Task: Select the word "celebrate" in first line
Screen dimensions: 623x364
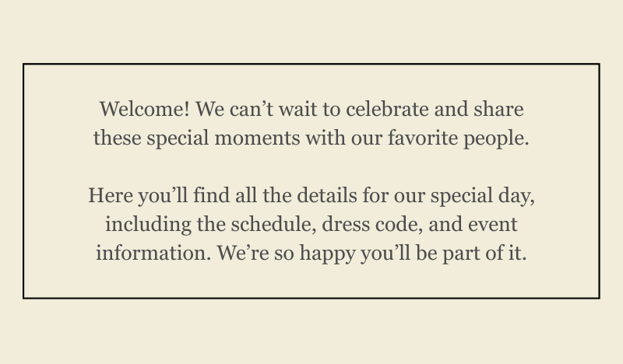Action: pos(387,109)
